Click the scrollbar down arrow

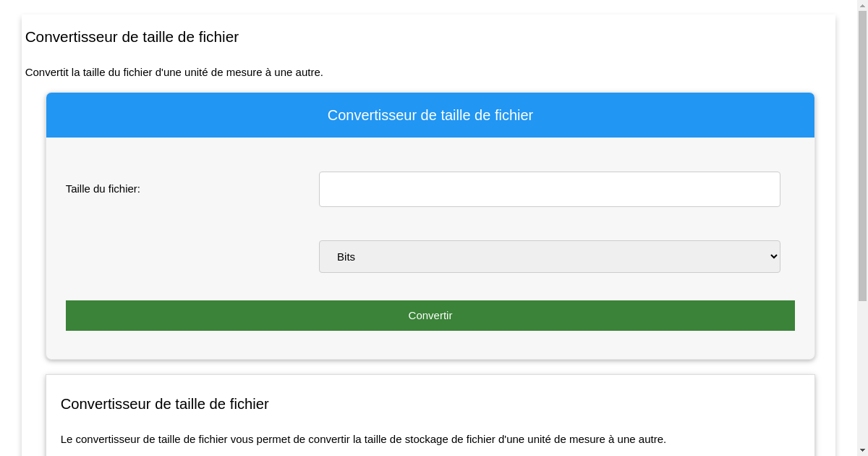863,450
